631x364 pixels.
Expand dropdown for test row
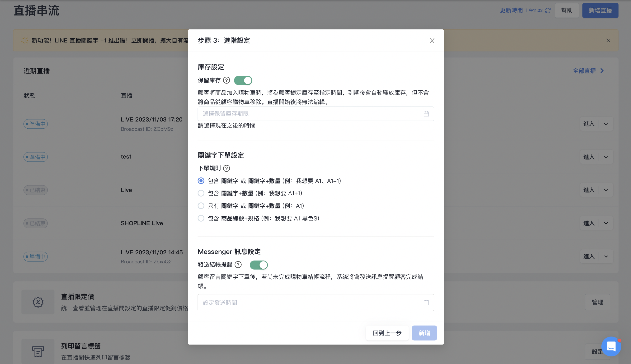coord(606,157)
